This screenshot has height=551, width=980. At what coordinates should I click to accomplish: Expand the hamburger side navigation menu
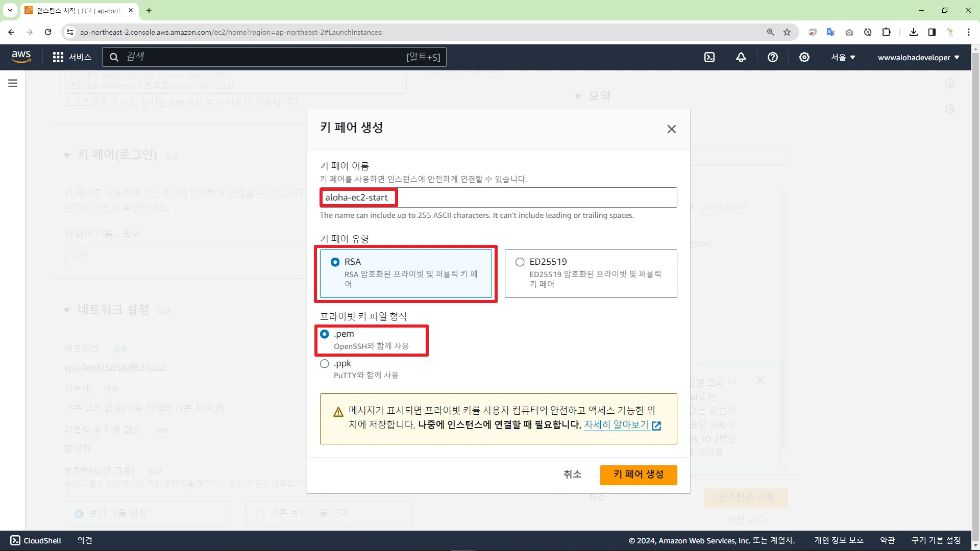pos(13,83)
